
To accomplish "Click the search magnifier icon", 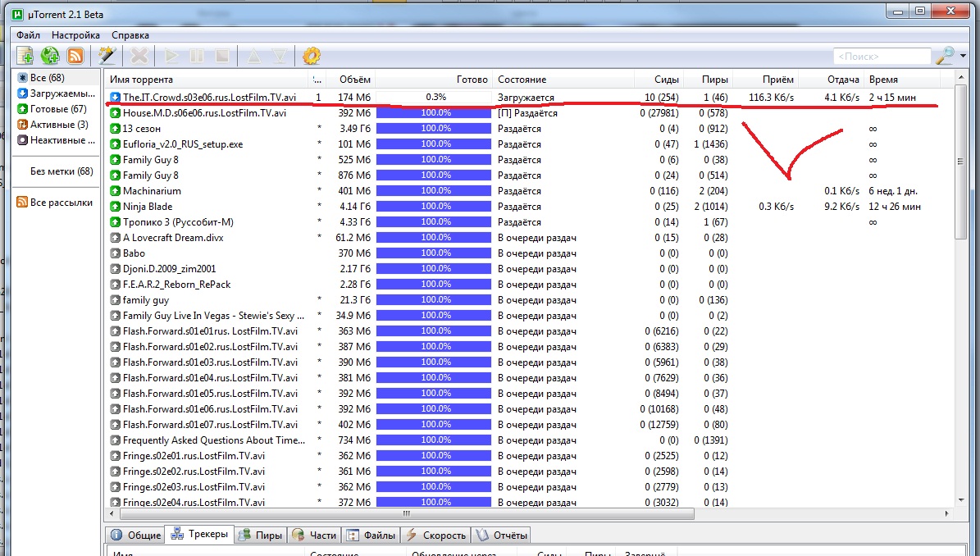I will tap(945, 57).
